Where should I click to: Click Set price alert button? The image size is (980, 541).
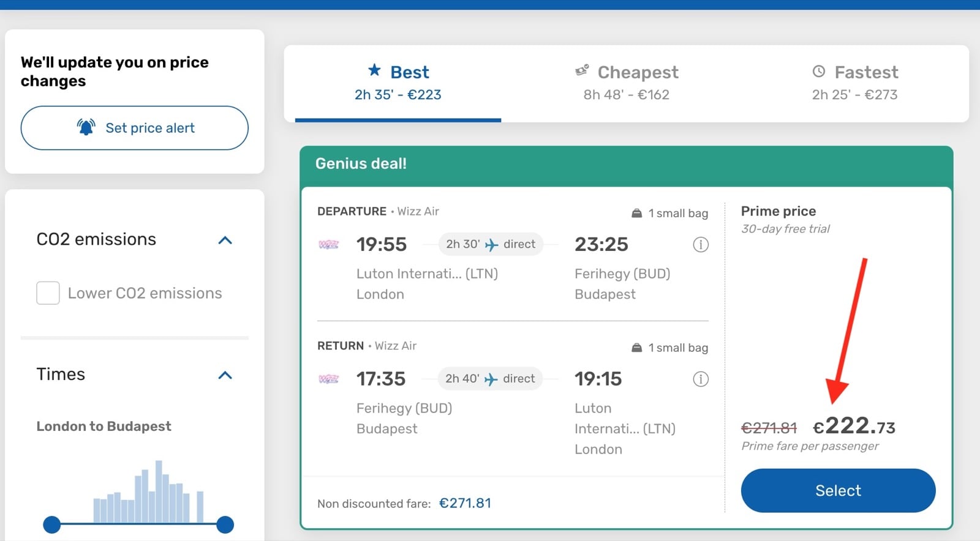[135, 128]
